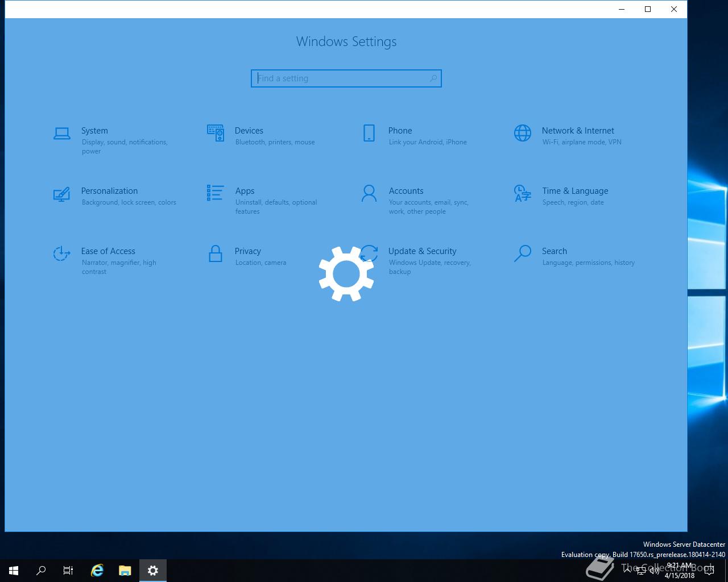This screenshot has height=582, width=728.
Task: Click the network tray icon
Action: (641, 571)
